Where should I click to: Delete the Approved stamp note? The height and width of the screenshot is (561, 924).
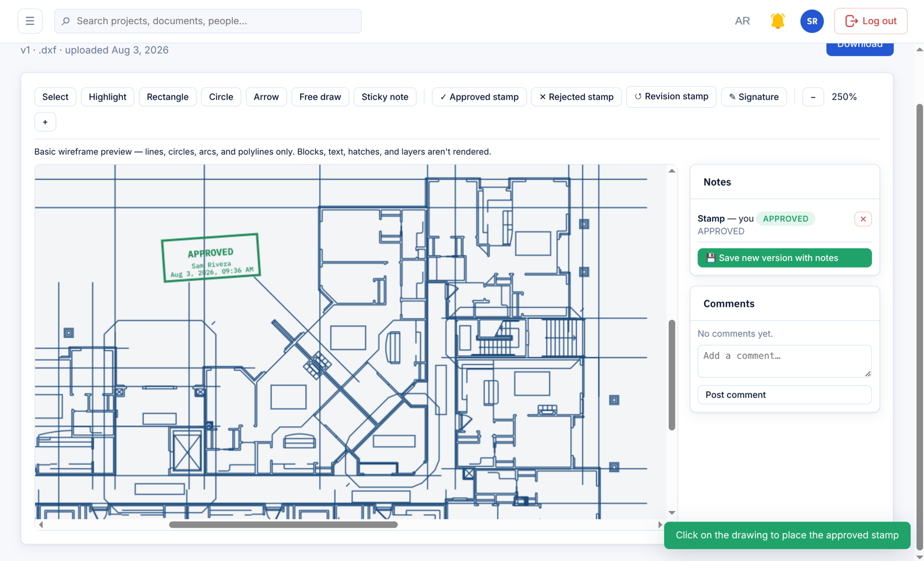pyautogui.click(x=863, y=219)
